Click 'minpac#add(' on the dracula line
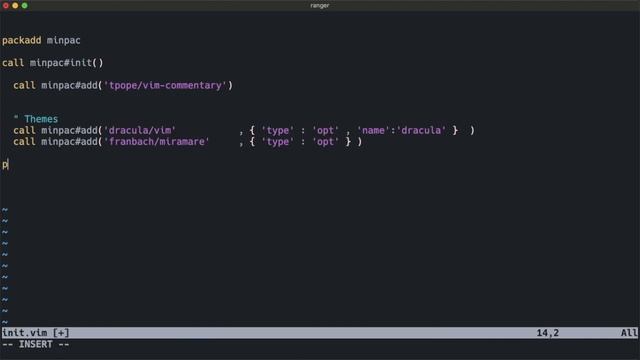This screenshot has height=360, width=640. (72, 131)
